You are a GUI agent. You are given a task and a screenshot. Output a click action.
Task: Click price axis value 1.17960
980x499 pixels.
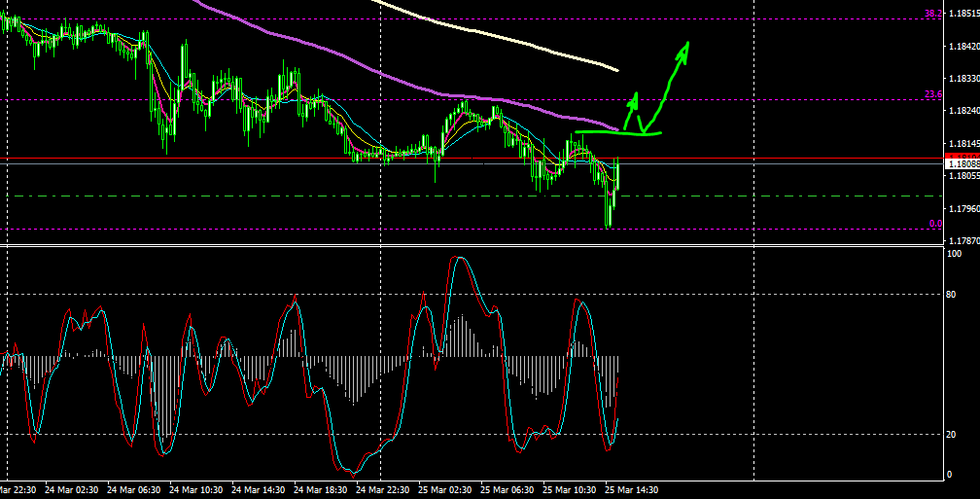click(963, 209)
